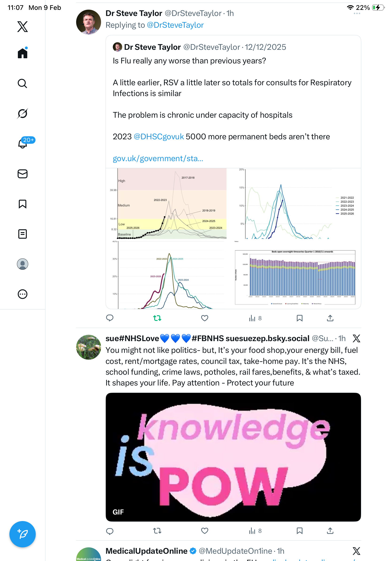Open the gov.uk/government/sta... link
The image size is (392, 561).
158,158
